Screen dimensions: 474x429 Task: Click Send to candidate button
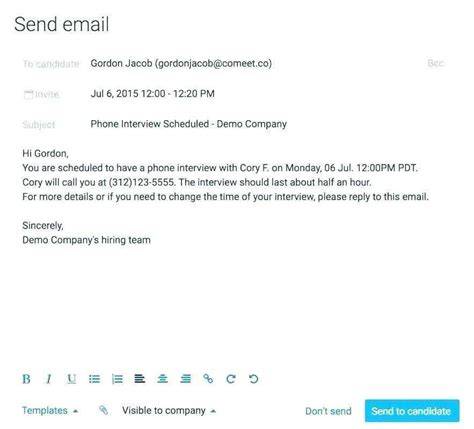point(412,411)
